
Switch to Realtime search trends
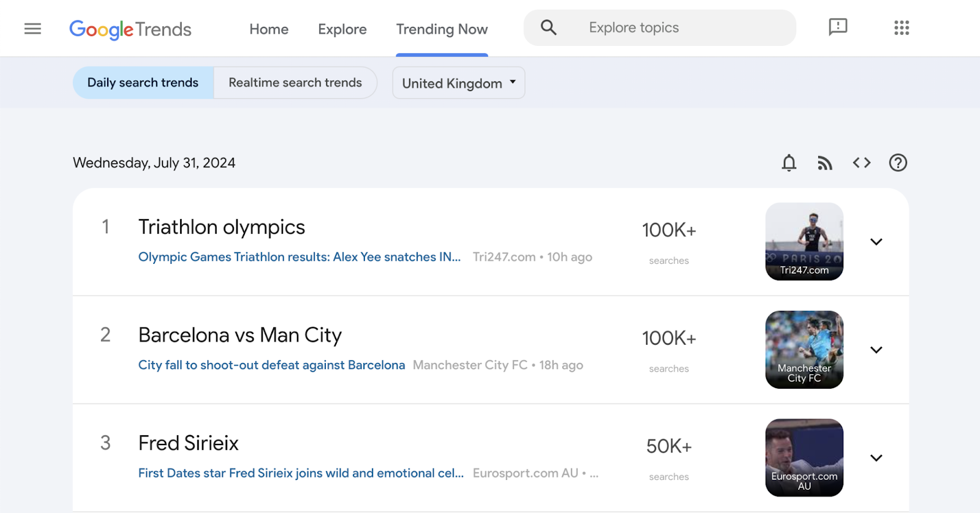click(x=295, y=83)
